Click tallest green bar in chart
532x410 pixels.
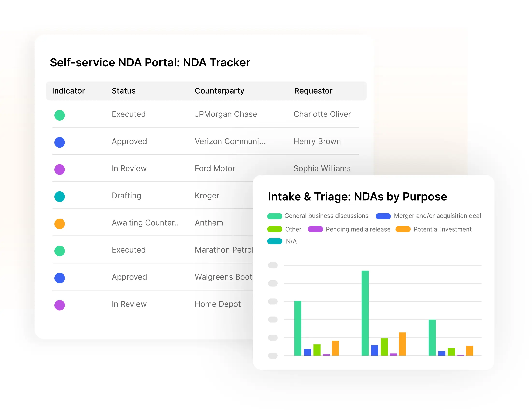(x=365, y=313)
